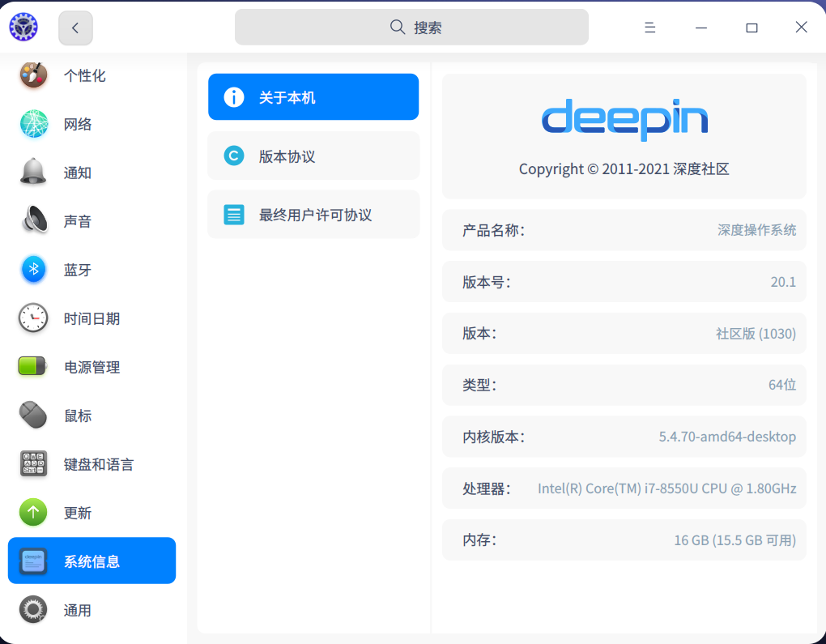Screen dimensions: 826x644
Task: Switch to 版本协议 tab
Action: coord(313,156)
